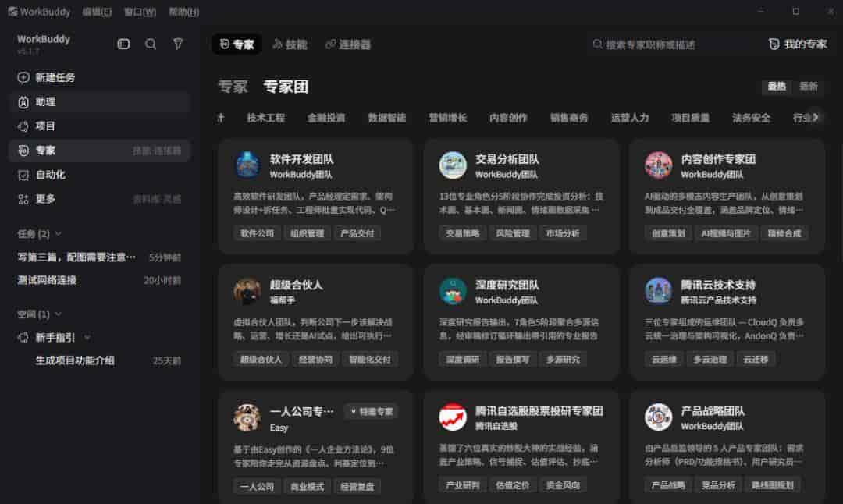Collapse the 空间 (1) section
This screenshot has width=843, height=504.
point(59,314)
